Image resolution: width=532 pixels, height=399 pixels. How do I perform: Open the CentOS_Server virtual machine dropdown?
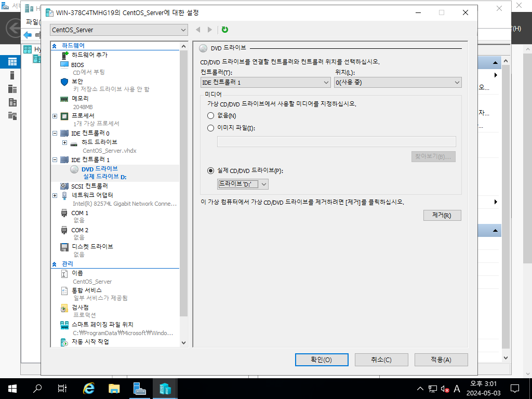[x=119, y=30]
